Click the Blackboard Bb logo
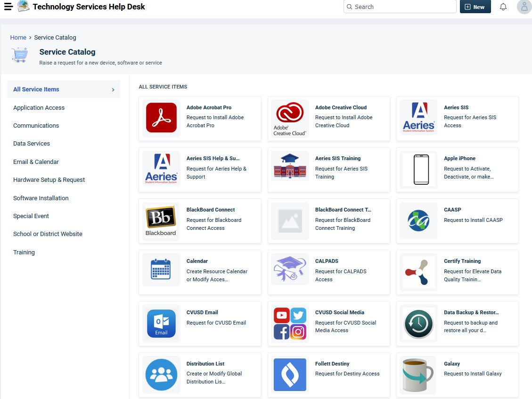Viewport: 532px width, 399px height. click(x=161, y=221)
